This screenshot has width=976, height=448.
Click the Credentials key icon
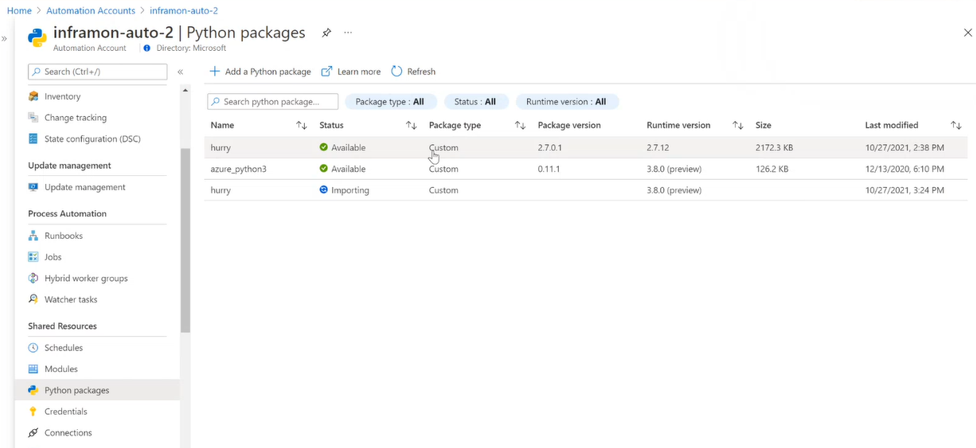pos(33,411)
